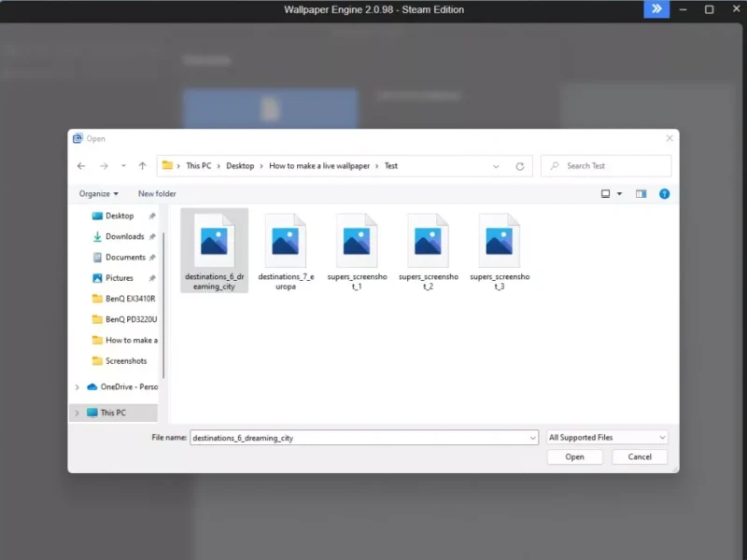This screenshot has height=560, width=747.
Task: Cancel the Open file dialog
Action: (x=640, y=457)
